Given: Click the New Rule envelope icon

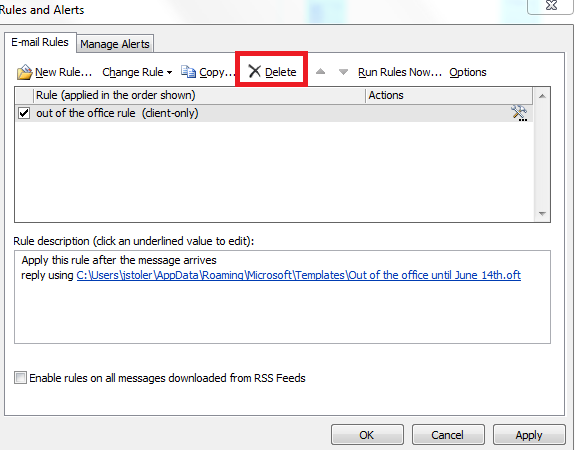Looking at the screenshot, I should tap(24, 72).
